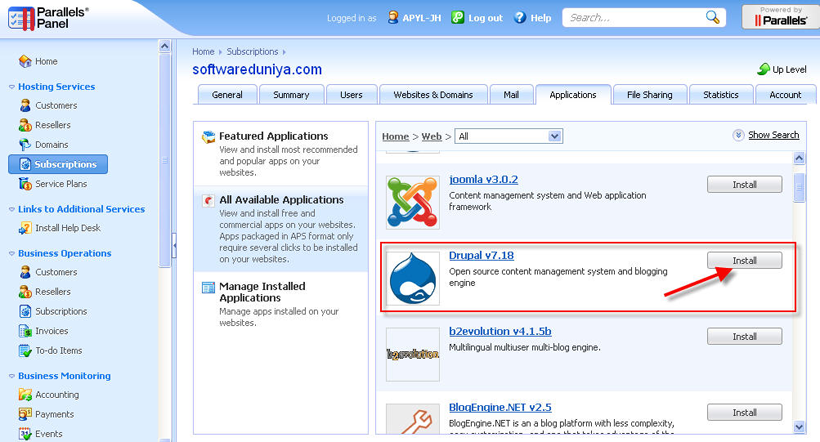Click the Home house icon in sidebar
The height and width of the screenshot is (442, 820).
25,61
